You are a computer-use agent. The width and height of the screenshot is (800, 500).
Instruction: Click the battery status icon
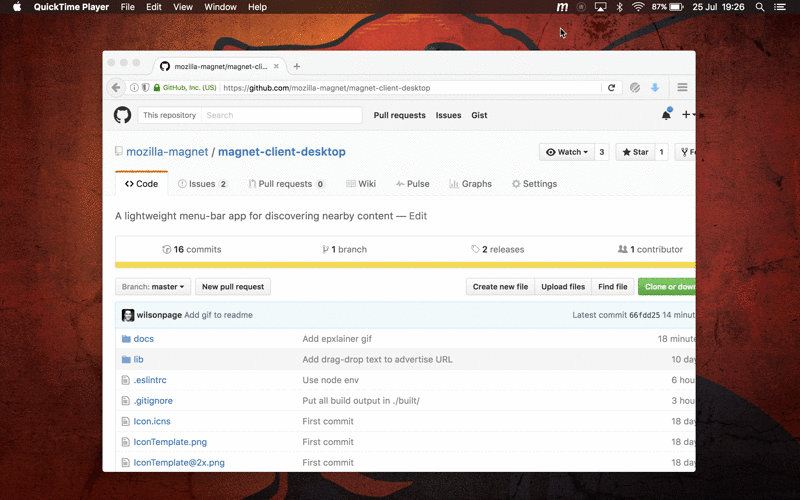pyautogui.click(x=676, y=7)
